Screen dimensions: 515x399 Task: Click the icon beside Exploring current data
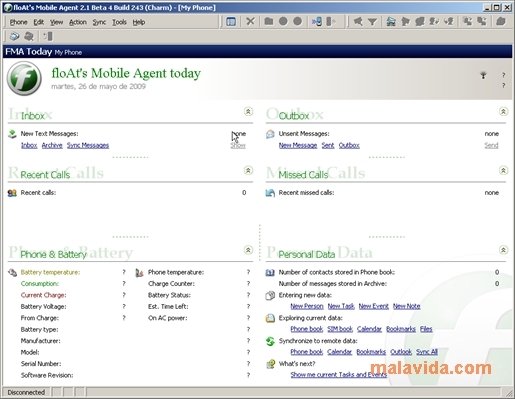270,318
